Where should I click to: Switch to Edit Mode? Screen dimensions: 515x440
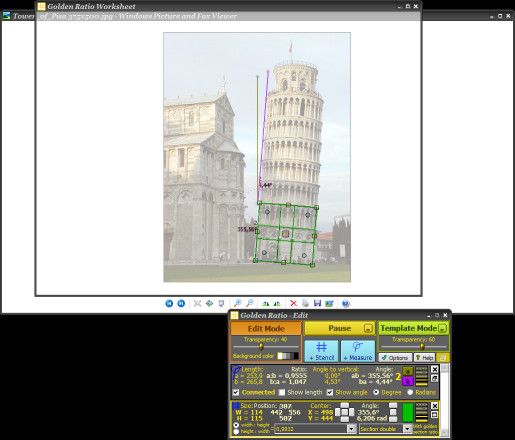click(266, 328)
